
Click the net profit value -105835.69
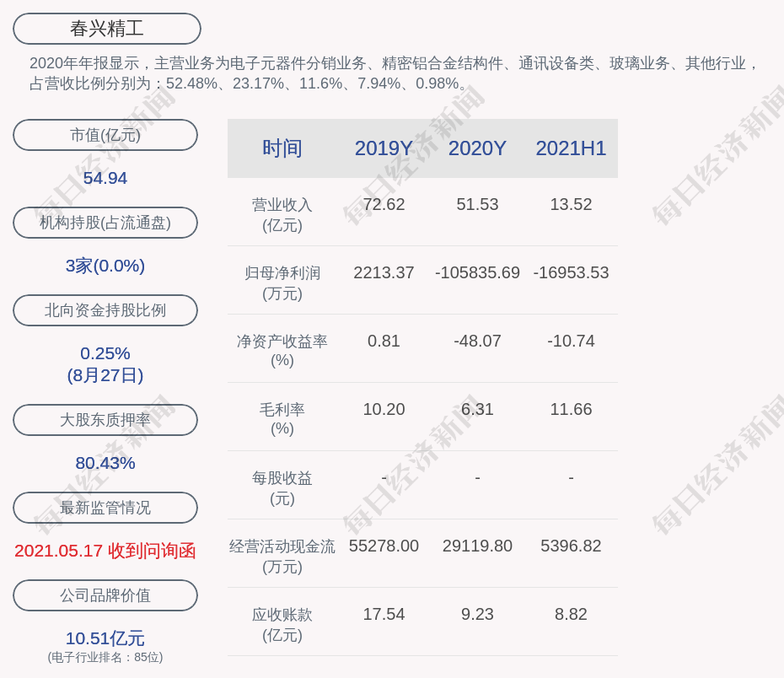coord(477,273)
